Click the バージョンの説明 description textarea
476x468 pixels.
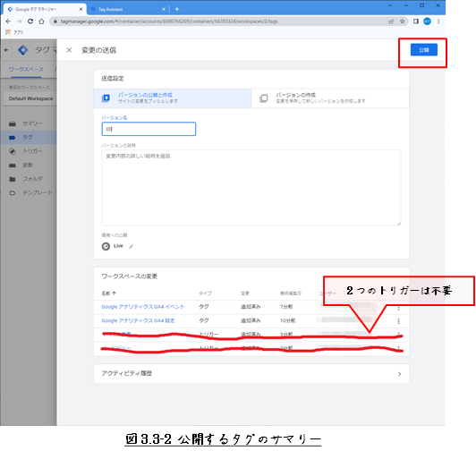(x=251, y=187)
